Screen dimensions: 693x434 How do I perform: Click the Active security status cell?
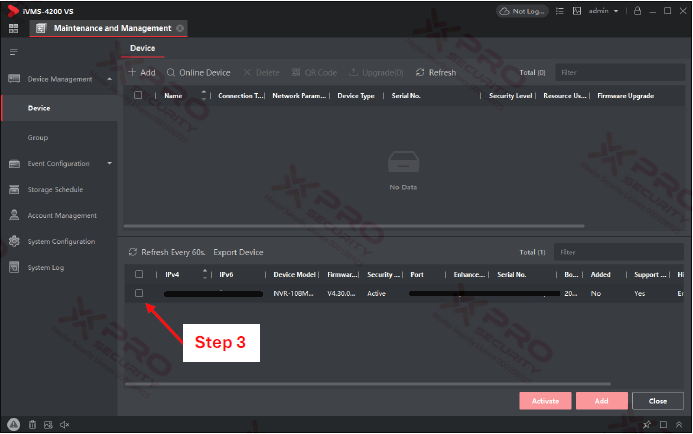click(x=377, y=293)
